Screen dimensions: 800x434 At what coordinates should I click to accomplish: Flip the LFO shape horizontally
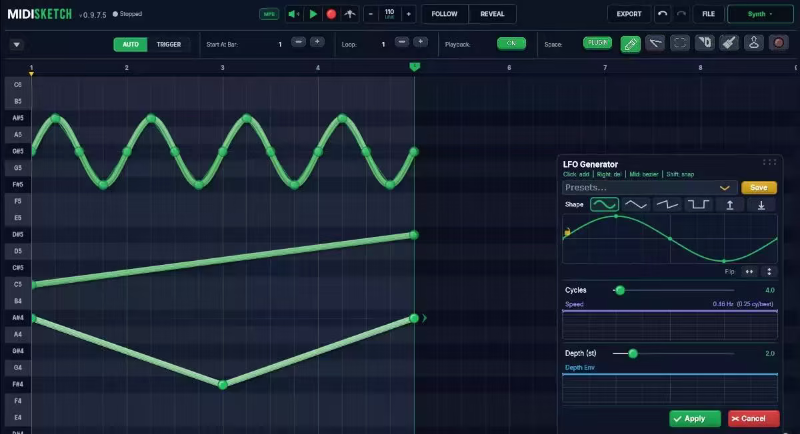click(749, 272)
